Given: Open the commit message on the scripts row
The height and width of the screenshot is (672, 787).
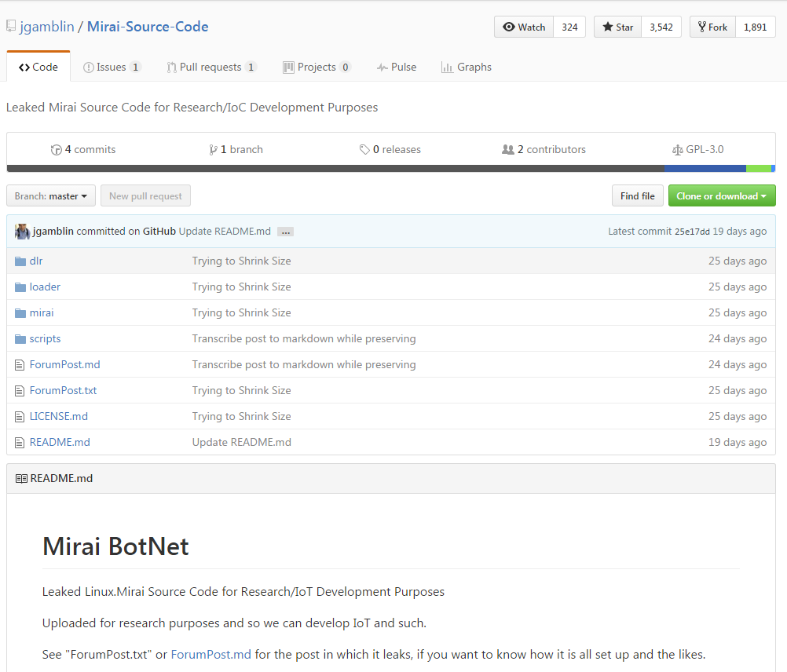Looking at the screenshot, I should [x=304, y=339].
